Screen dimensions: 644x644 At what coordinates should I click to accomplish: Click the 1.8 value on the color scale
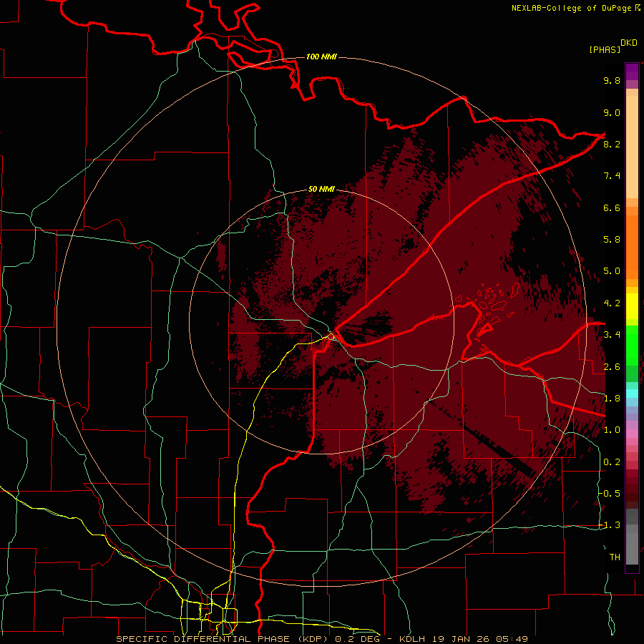pos(612,399)
